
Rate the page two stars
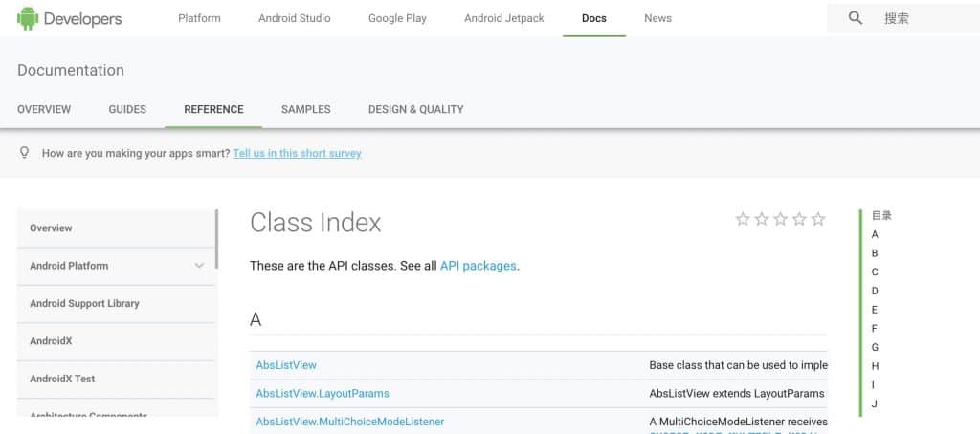pyautogui.click(x=762, y=219)
